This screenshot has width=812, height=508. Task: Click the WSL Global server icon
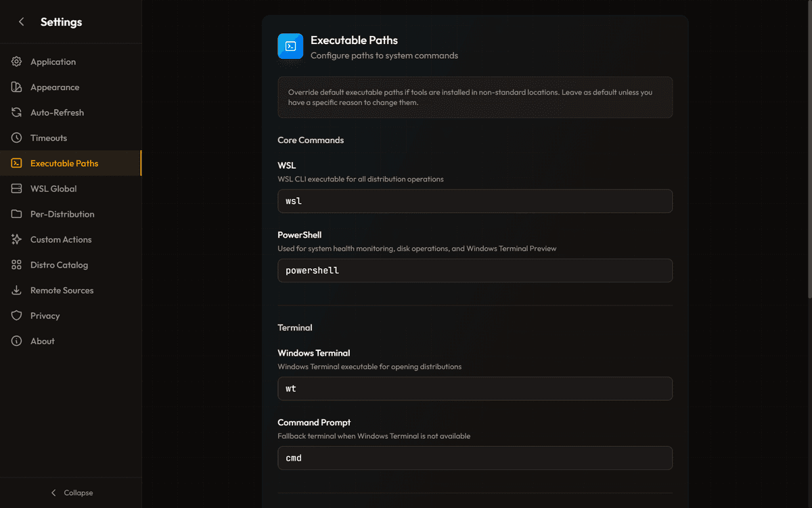[x=17, y=189]
